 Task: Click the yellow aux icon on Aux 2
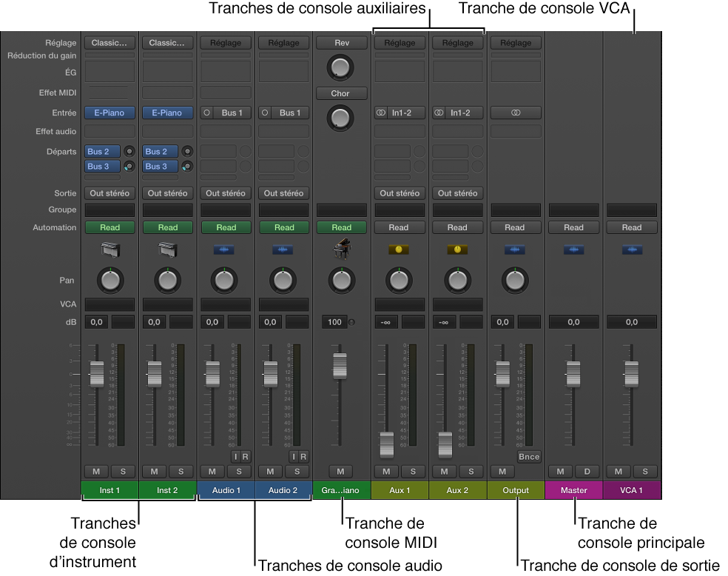457,250
